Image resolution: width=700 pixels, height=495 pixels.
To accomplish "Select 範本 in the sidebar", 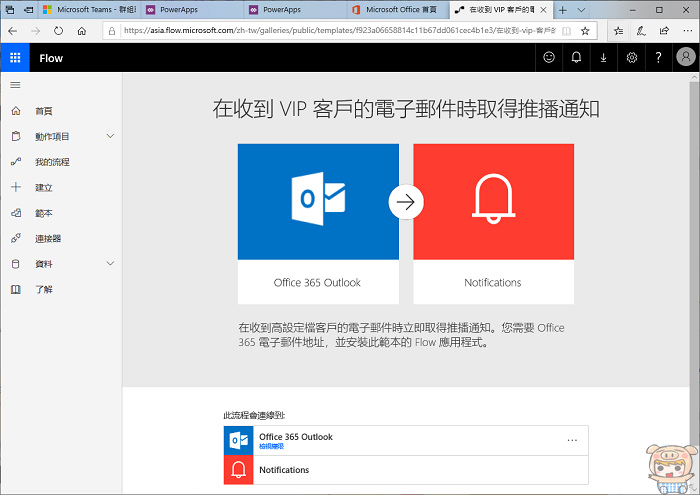I will (x=44, y=213).
